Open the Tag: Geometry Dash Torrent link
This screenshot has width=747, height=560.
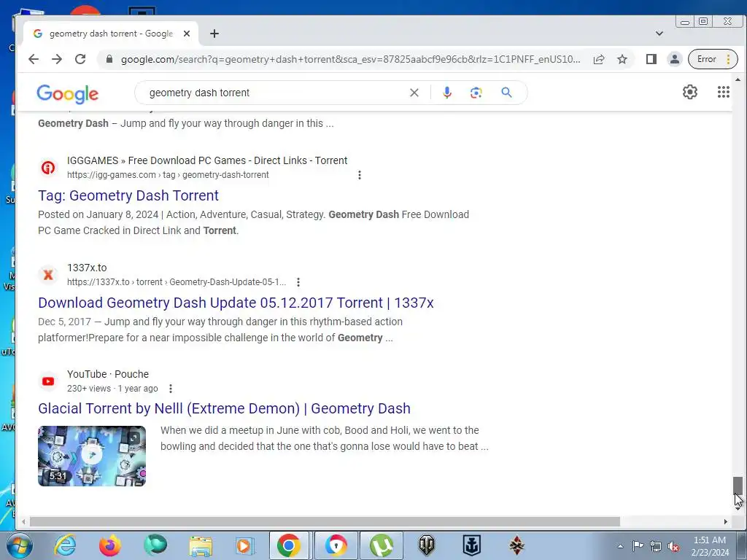tap(128, 195)
